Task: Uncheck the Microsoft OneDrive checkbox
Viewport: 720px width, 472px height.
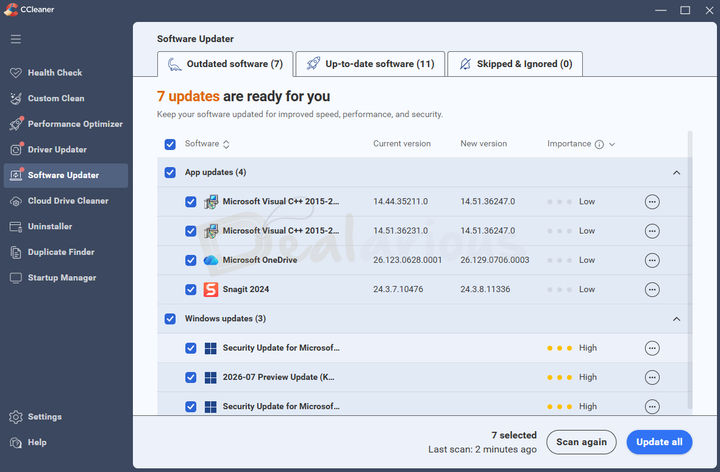Action: tap(191, 260)
